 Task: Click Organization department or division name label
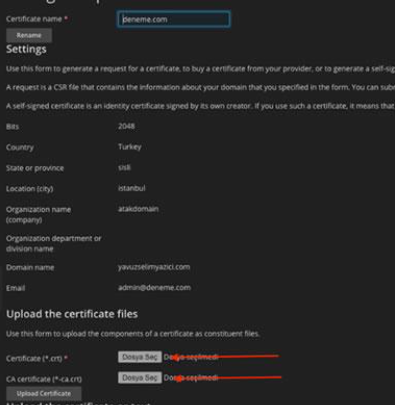(x=54, y=244)
